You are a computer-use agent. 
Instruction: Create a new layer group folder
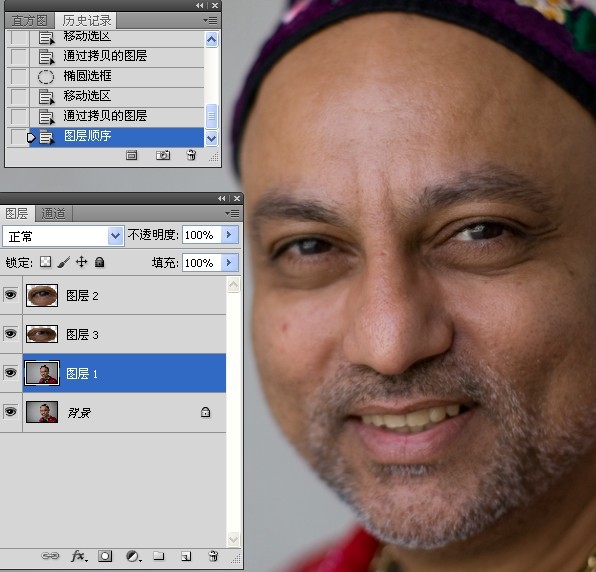(x=159, y=556)
